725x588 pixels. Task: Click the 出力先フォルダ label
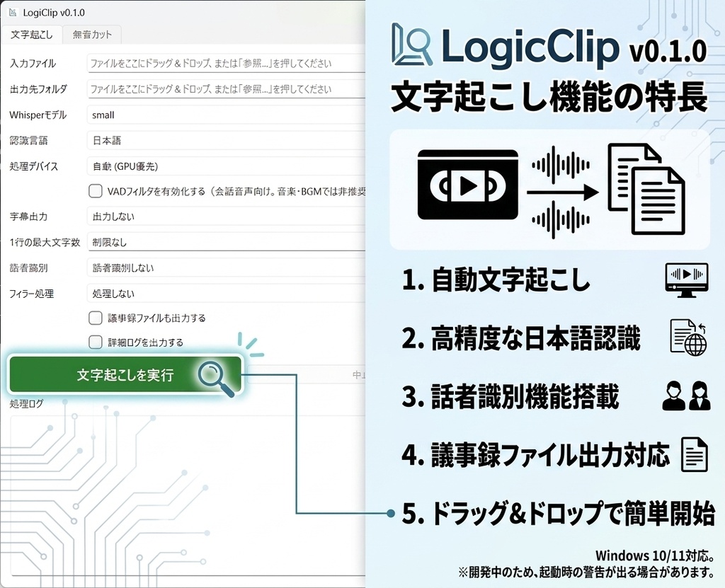coord(38,88)
